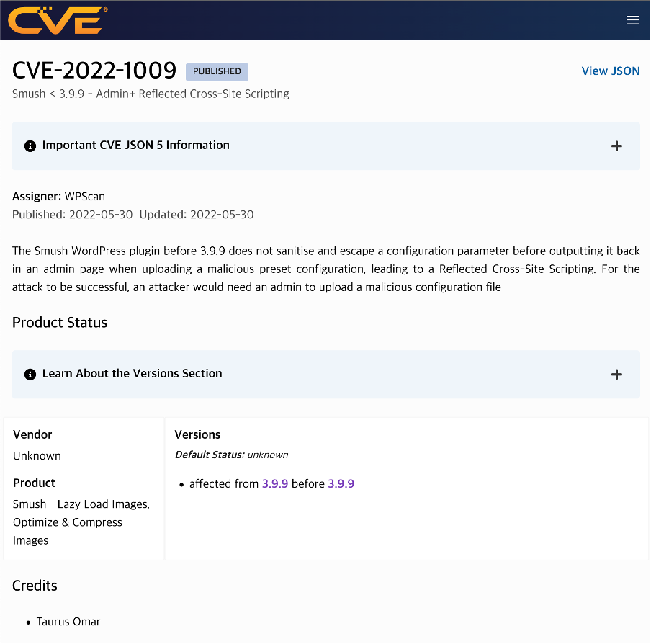Image resolution: width=651 pixels, height=644 pixels.
Task: Click the 'Important CVE JSON 5 Information' title text
Action: click(x=136, y=146)
